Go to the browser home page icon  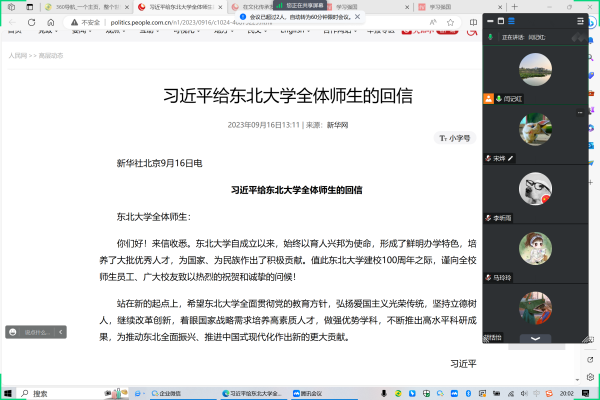pyautogui.click(x=51, y=23)
